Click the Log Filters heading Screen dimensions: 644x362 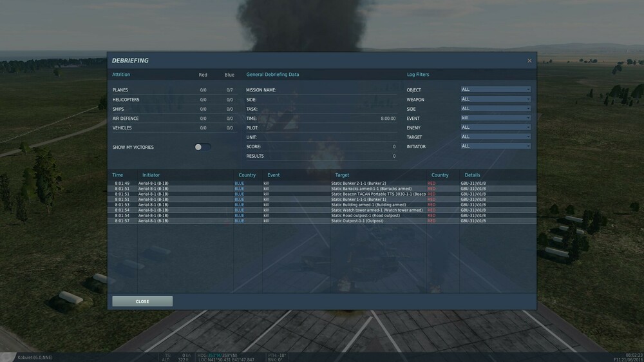pos(418,74)
